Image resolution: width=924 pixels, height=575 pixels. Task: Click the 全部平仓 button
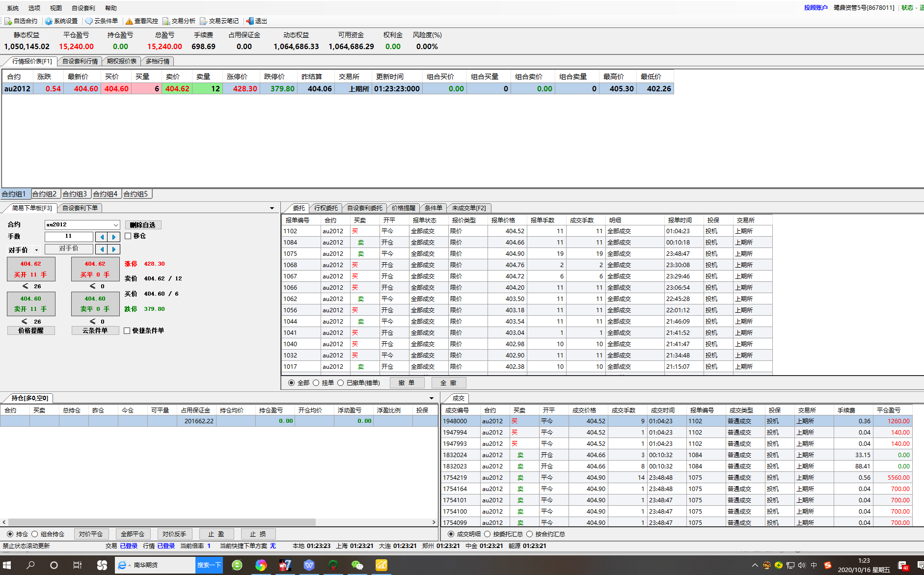coord(133,534)
